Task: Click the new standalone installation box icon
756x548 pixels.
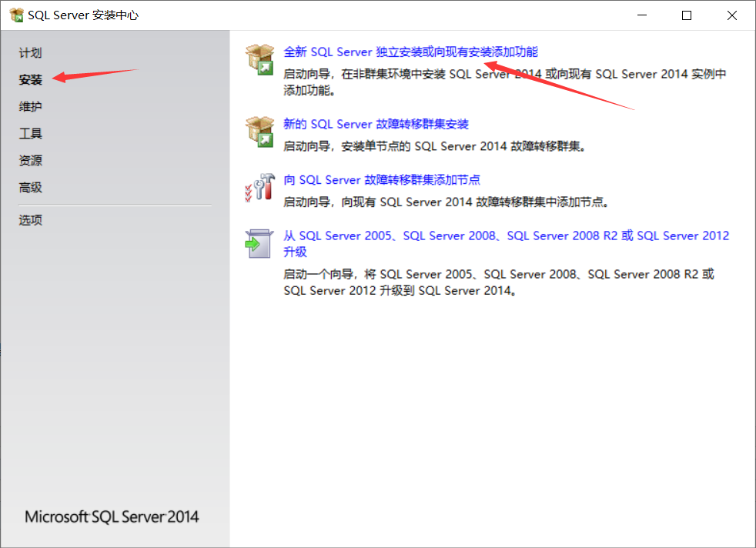Action: pos(260,60)
